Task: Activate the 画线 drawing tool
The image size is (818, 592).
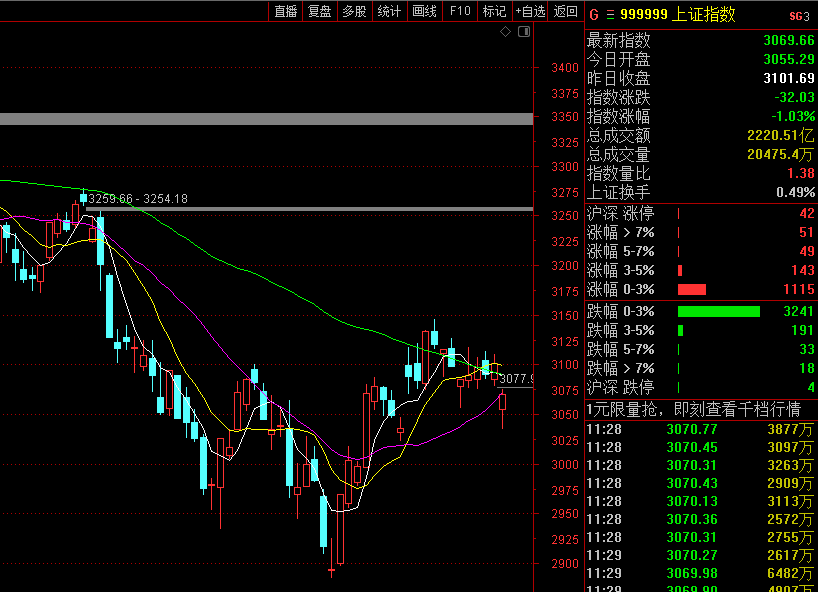Action: tap(424, 11)
